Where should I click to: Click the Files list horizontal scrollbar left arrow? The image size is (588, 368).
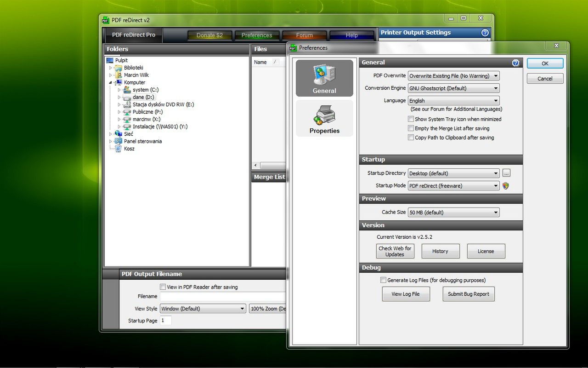click(x=256, y=165)
